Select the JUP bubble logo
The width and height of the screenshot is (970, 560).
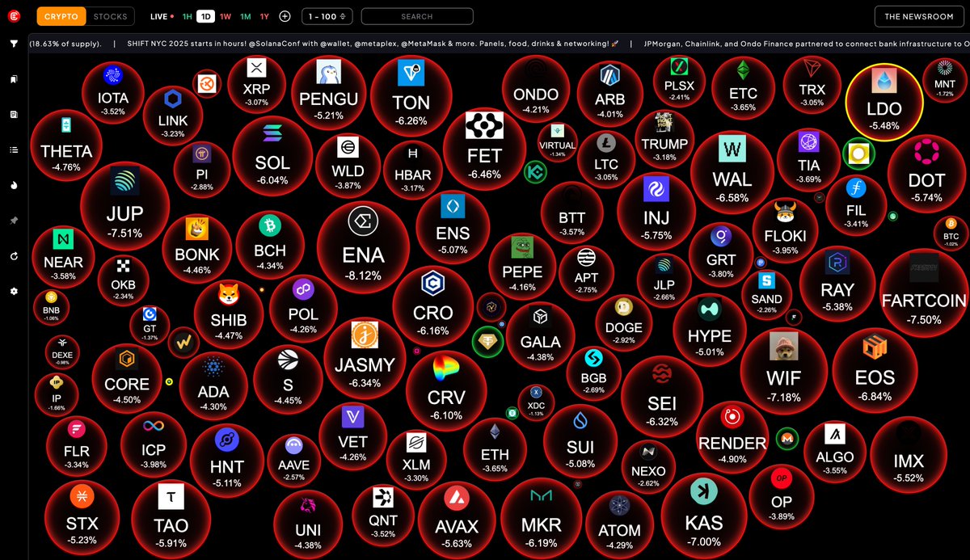click(x=124, y=183)
